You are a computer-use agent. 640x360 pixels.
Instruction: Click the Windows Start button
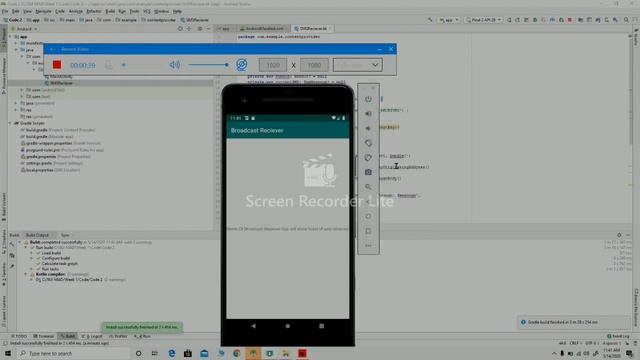tap(8, 353)
